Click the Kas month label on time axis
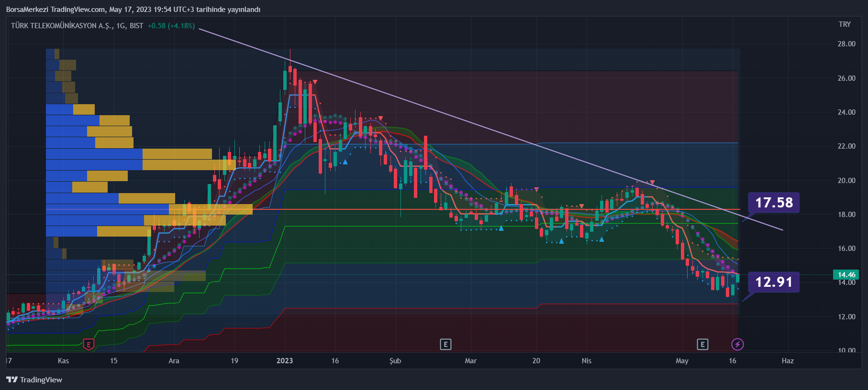The height and width of the screenshot is (390, 868). (63, 361)
